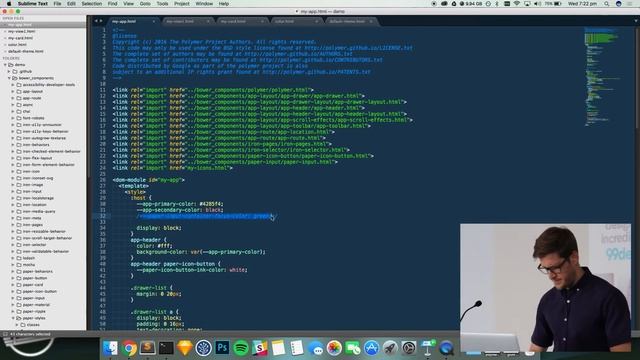
Task: Open the Selection menu
Action: (91, 4)
